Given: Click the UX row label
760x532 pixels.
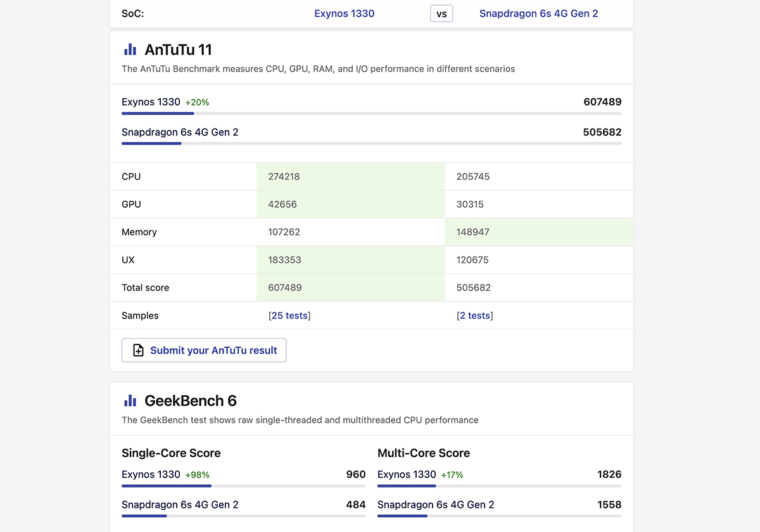Looking at the screenshot, I should tap(128, 260).
